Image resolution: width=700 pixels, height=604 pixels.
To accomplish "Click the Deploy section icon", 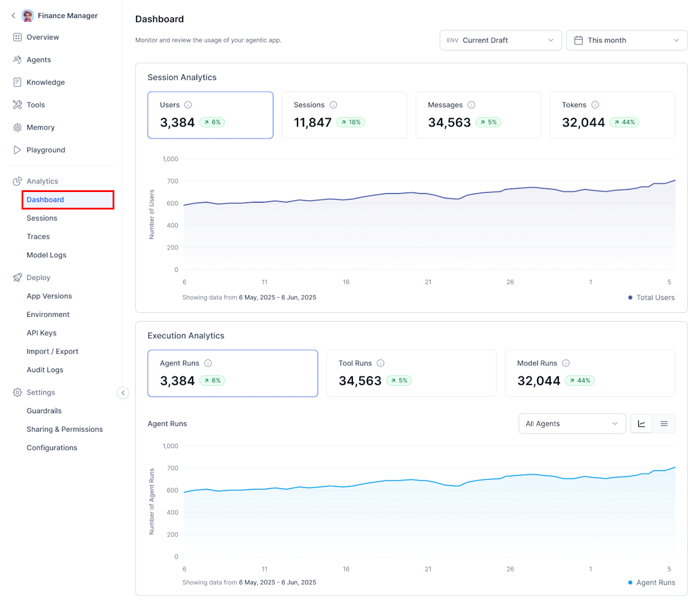I will click(18, 277).
